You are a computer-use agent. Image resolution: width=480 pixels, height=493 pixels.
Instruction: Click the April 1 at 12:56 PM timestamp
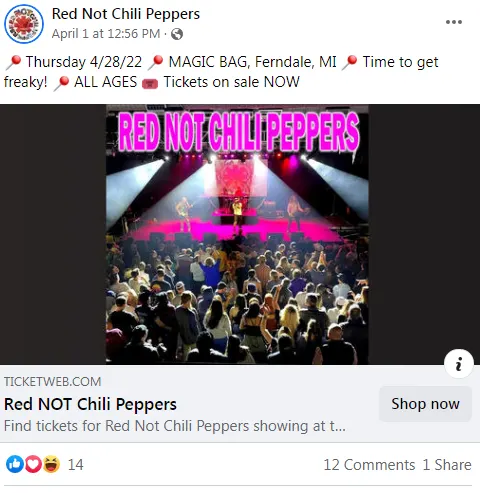[106, 34]
